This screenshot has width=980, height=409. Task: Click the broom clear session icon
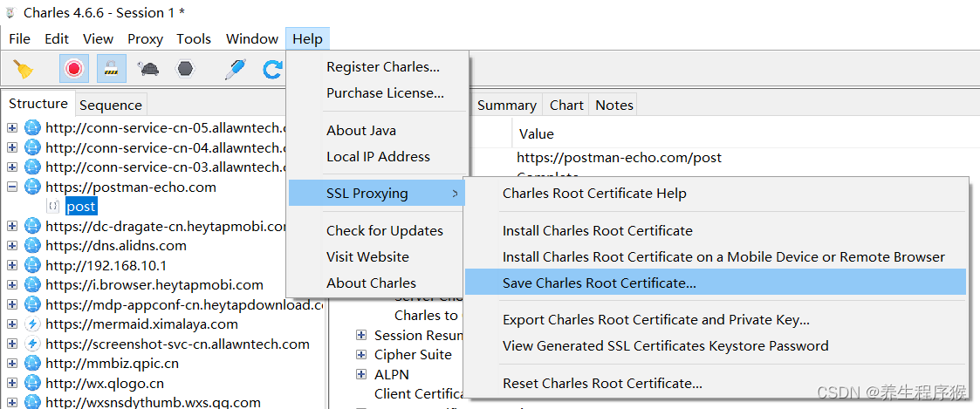[24, 69]
